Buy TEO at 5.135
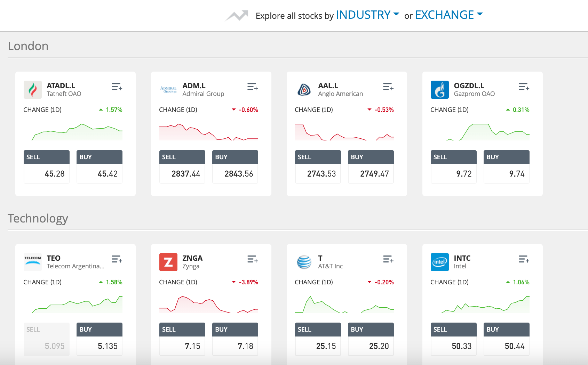Image resolution: width=588 pixels, height=365 pixels. [100, 339]
